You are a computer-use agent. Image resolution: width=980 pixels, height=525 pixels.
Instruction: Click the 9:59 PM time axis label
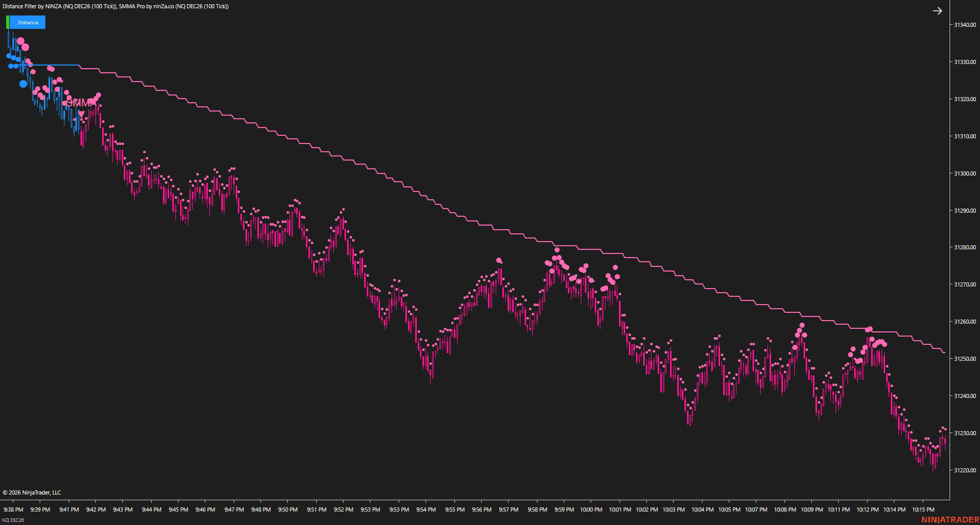pyautogui.click(x=564, y=510)
